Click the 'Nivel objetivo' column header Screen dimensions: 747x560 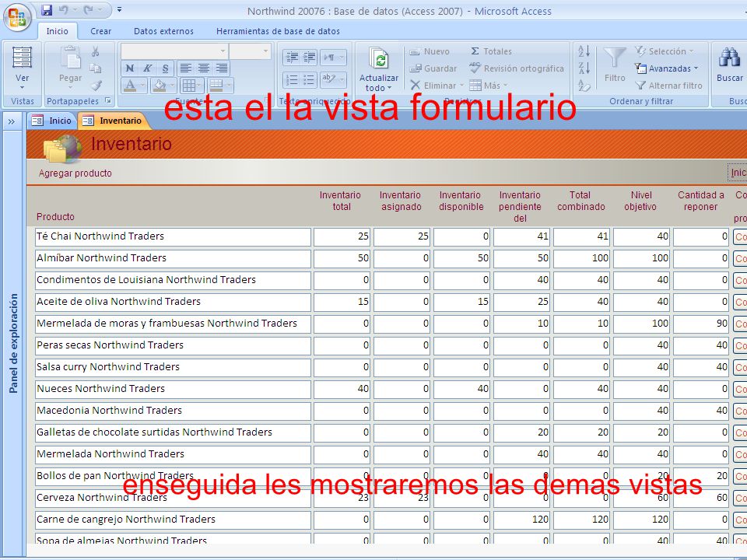click(640, 201)
